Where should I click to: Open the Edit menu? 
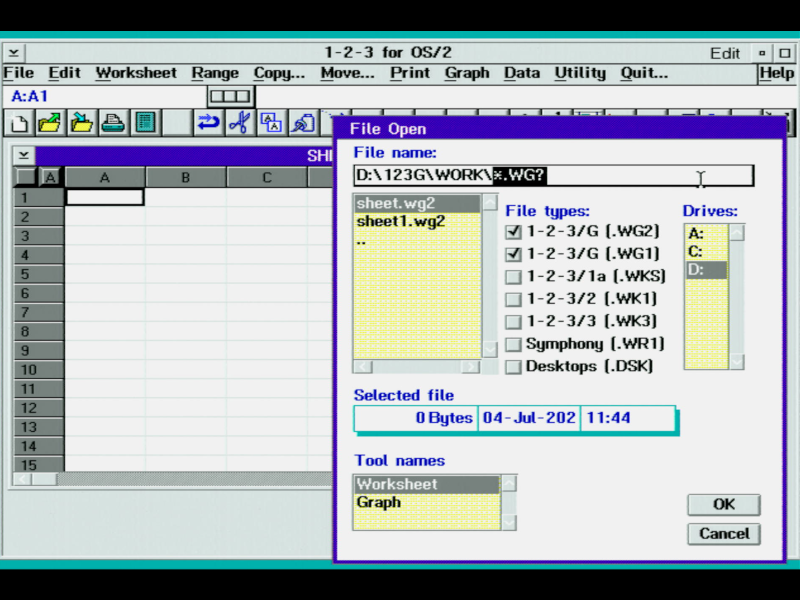(x=64, y=73)
